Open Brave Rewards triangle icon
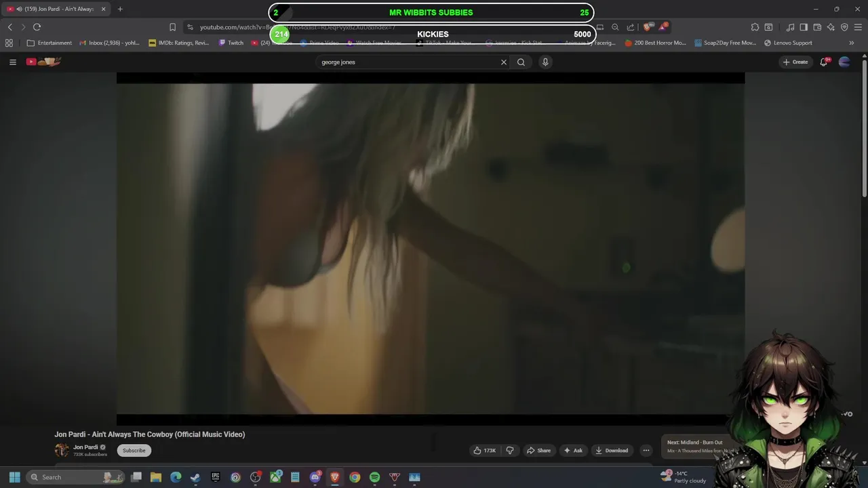Image resolution: width=868 pixels, height=488 pixels. tap(663, 27)
